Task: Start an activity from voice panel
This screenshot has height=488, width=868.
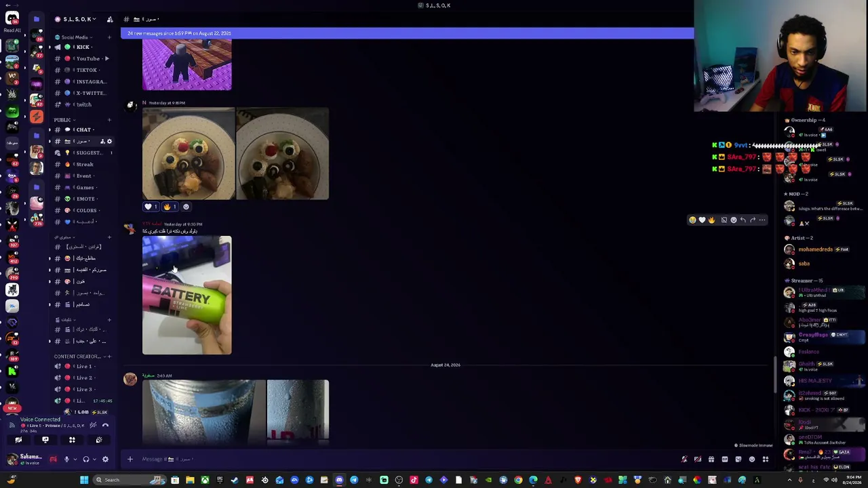Action: coord(72,440)
